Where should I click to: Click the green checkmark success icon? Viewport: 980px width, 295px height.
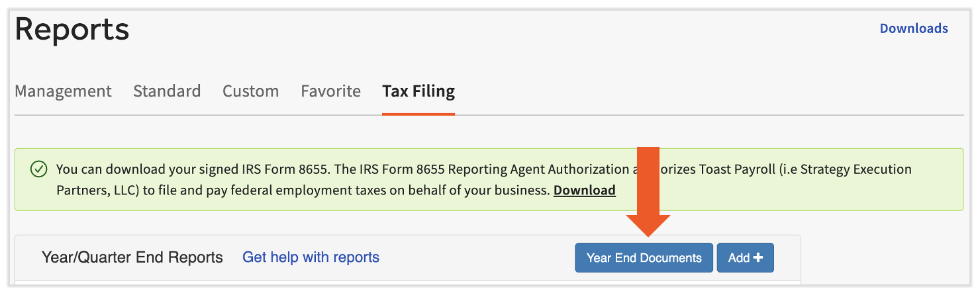point(39,169)
